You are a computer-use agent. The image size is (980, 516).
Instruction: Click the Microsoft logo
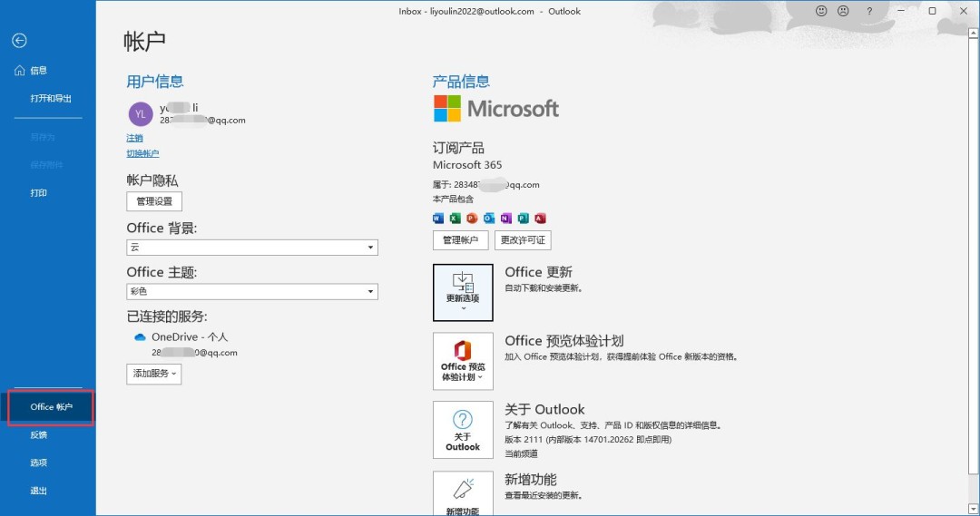point(496,109)
